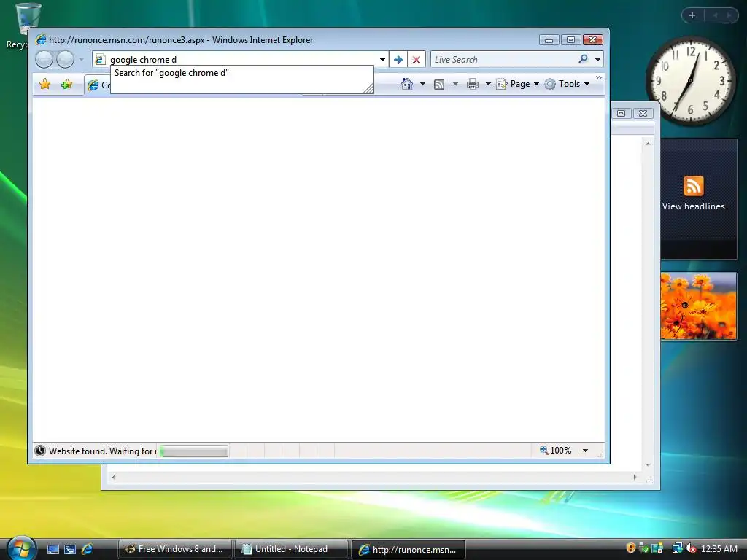The image size is (747, 560).
Task: Click the runonce.msn taskbar button
Action: pos(409,549)
